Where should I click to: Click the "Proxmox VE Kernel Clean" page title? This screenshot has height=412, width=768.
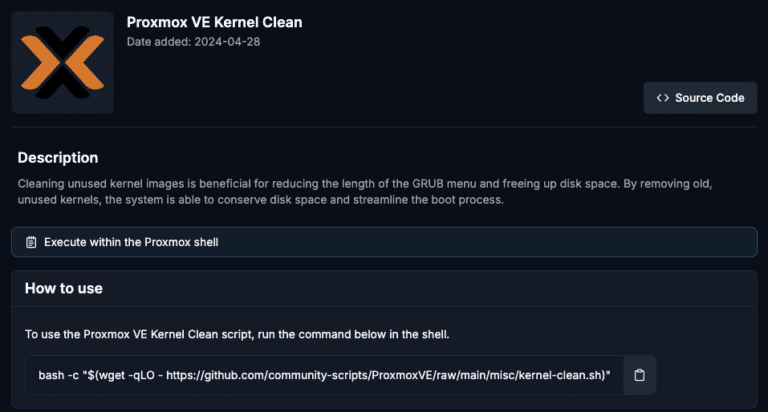coord(214,22)
